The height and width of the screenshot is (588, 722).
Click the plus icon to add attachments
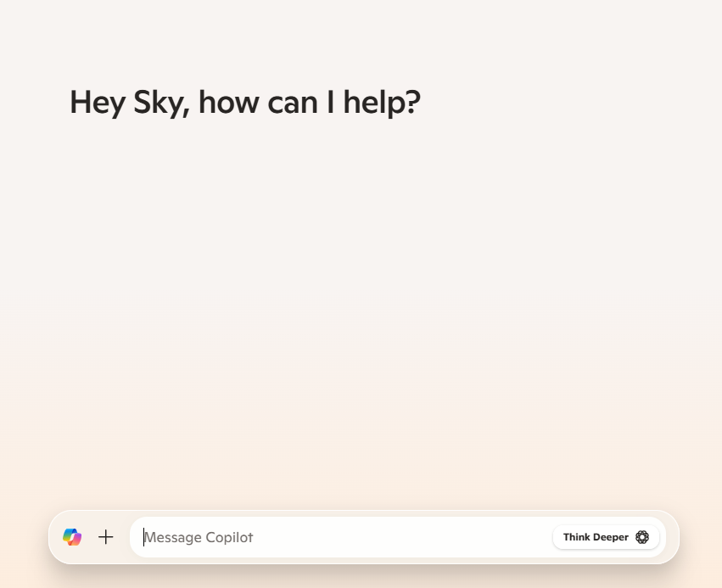106,537
